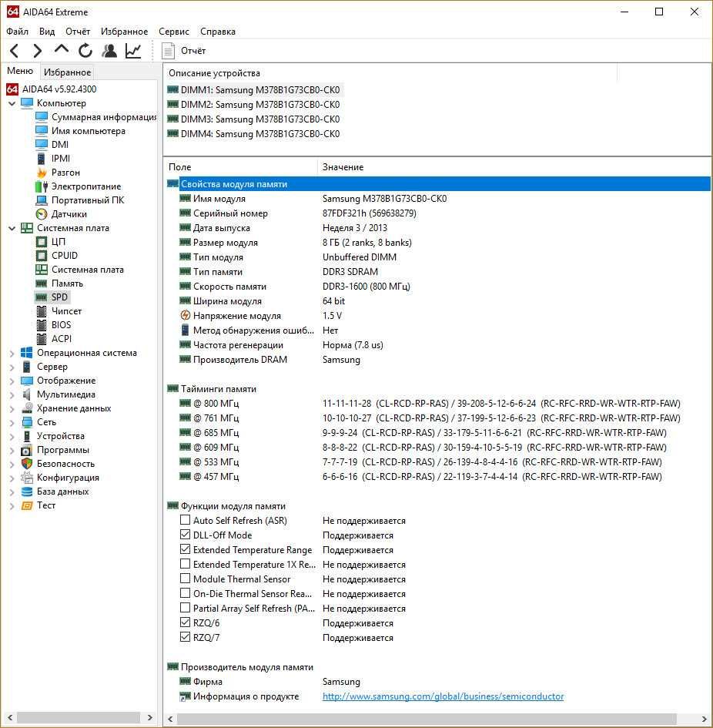Click right arrow of sidebar horizontal scrollbar
713x728 pixels.
point(149,717)
